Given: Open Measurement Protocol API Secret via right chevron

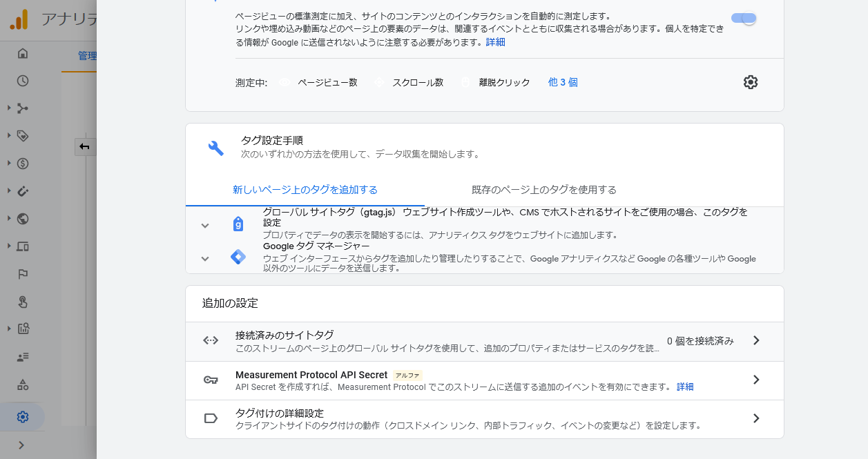Looking at the screenshot, I should pos(756,380).
